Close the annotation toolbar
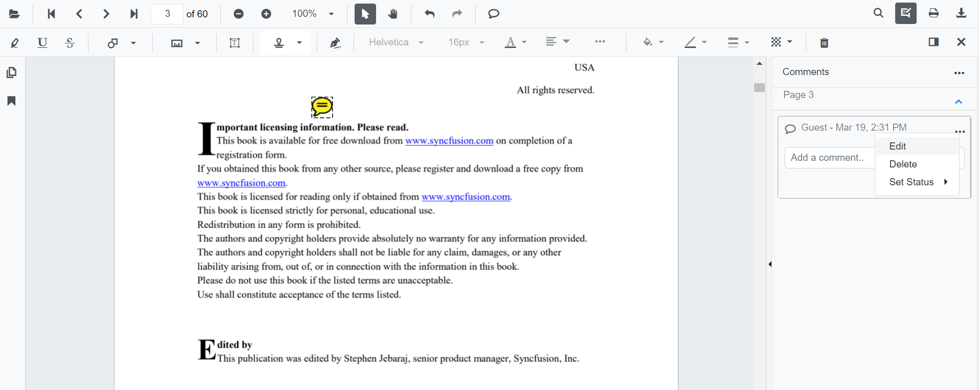The image size is (980, 390). click(961, 42)
